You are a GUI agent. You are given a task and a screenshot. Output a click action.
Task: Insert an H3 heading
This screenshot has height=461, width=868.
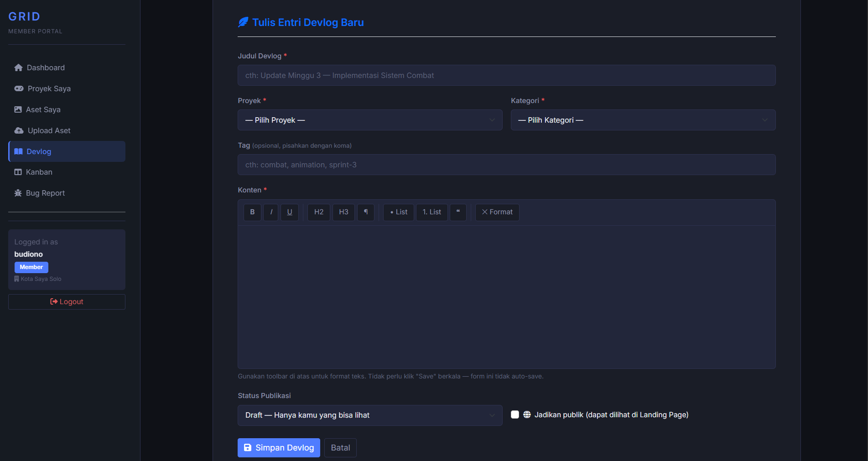tap(343, 212)
